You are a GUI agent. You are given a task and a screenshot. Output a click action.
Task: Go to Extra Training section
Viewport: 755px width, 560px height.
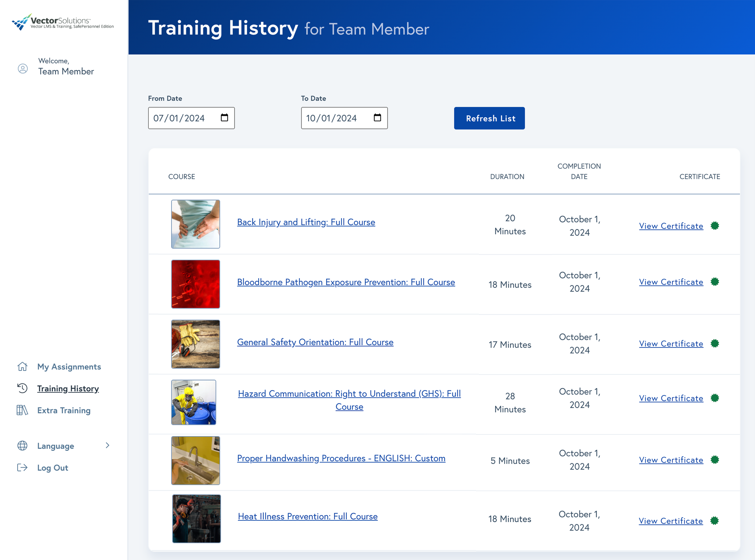coord(64,410)
